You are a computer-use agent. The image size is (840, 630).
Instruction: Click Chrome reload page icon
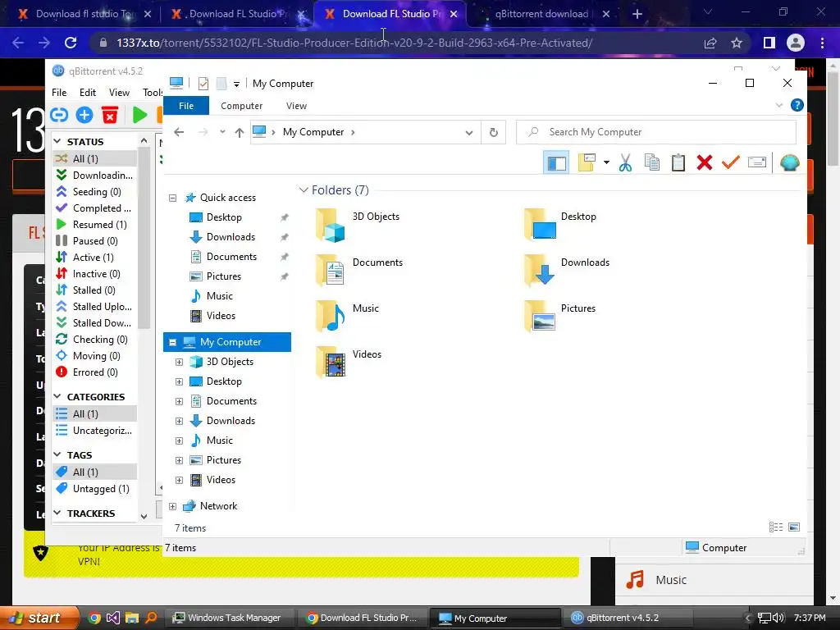pos(71,43)
